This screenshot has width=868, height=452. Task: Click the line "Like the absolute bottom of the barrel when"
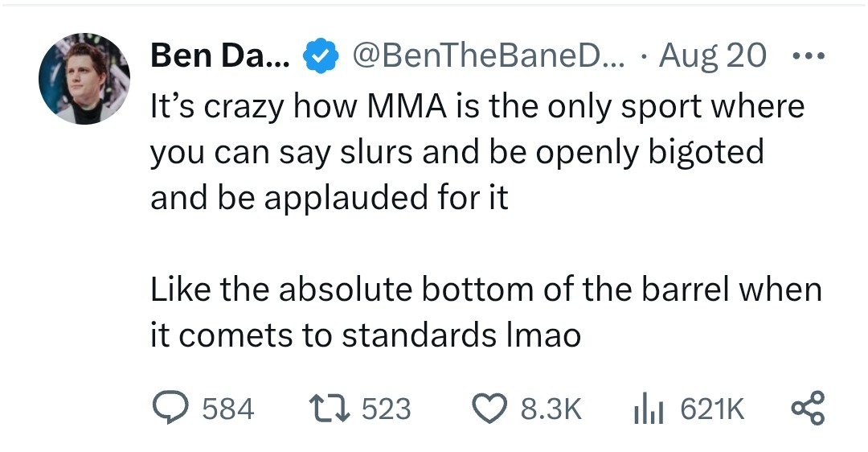[485, 290]
